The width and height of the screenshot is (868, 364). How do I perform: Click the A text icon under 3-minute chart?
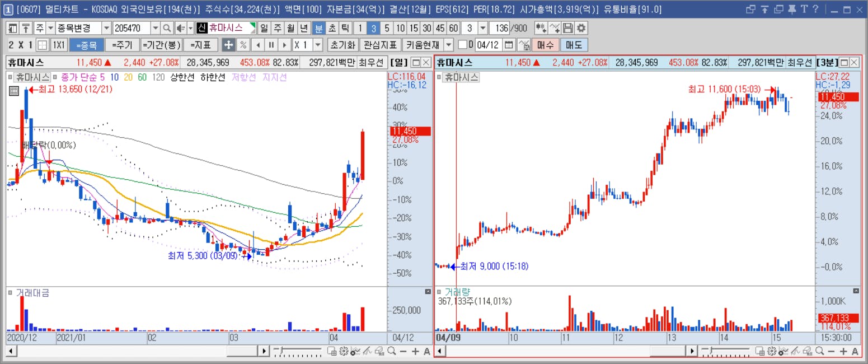(x=855, y=351)
